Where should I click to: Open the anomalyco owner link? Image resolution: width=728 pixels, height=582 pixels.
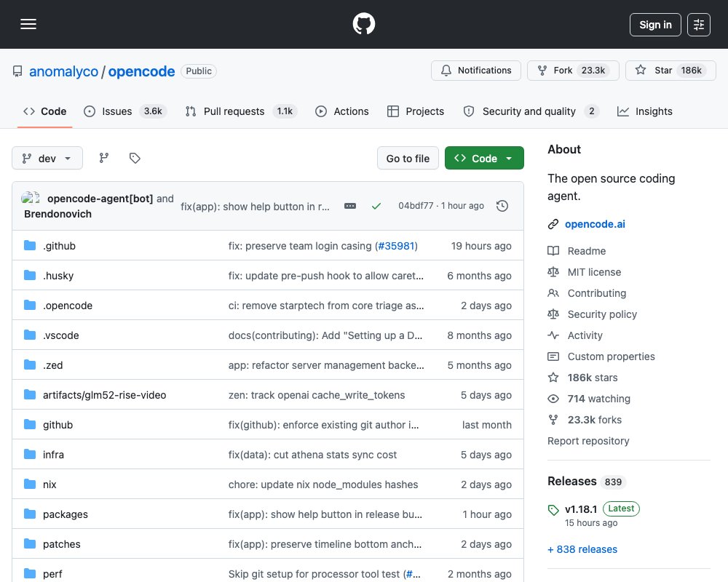pyautogui.click(x=63, y=71)
